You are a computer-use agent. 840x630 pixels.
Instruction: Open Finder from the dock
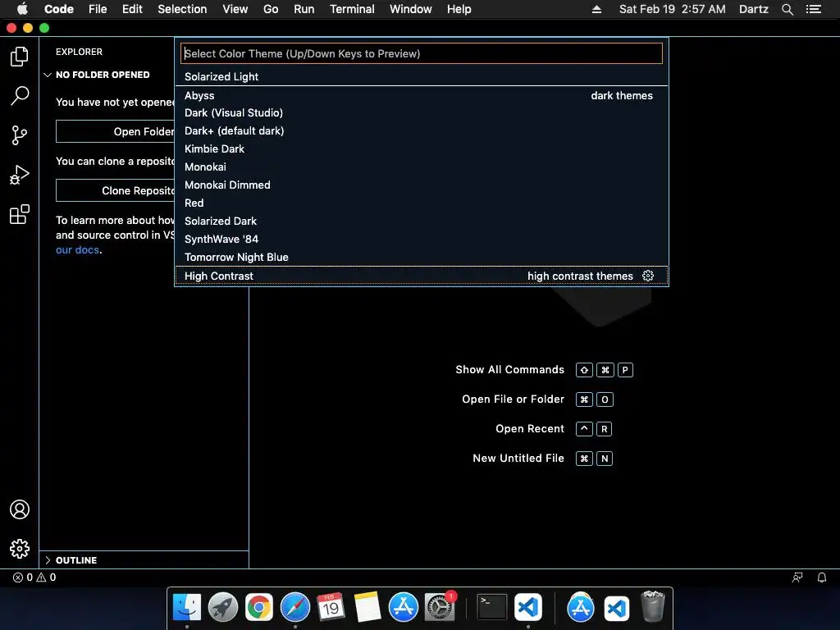pos(187,608)
